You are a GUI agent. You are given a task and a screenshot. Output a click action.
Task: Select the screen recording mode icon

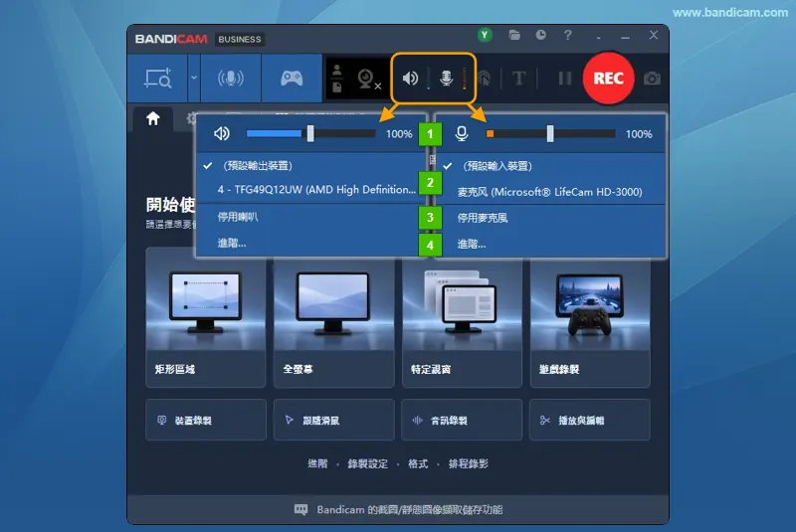point(158,79)
